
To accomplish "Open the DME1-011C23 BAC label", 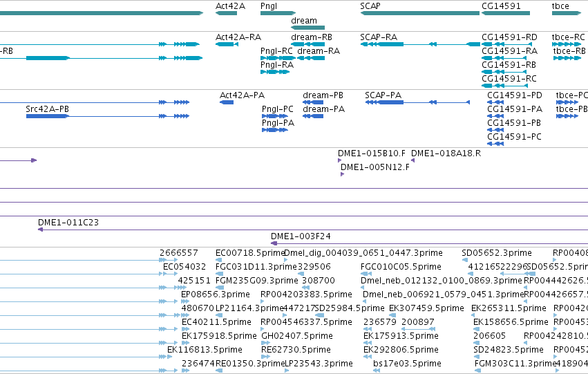I will point(68,223).
